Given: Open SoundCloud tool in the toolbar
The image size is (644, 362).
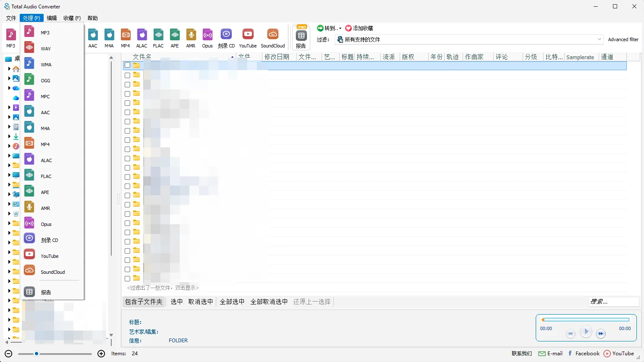Looking at the screenshot, I should coord(273,38).
